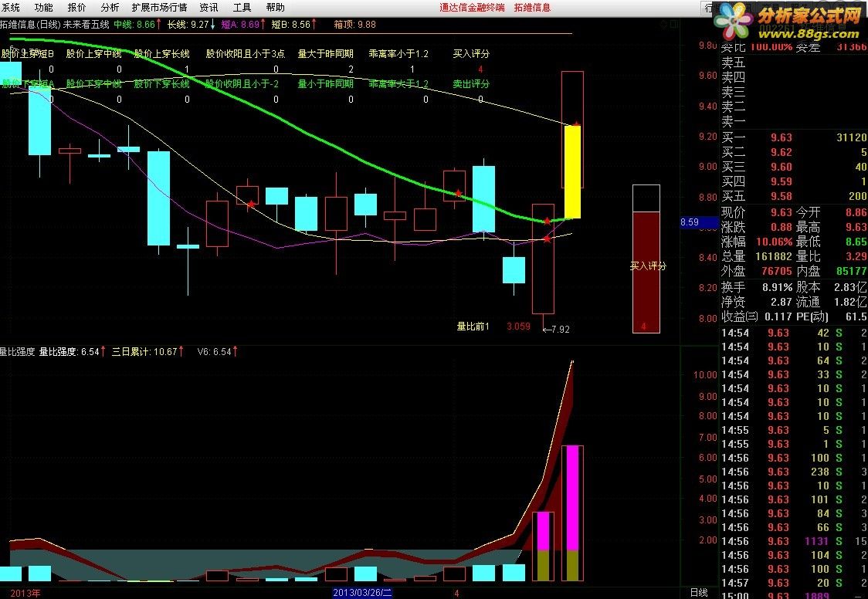This screenshot has height=599, width=868.
Task: Click the 14:57 tick with volume 20
Action: coord(794,583)
